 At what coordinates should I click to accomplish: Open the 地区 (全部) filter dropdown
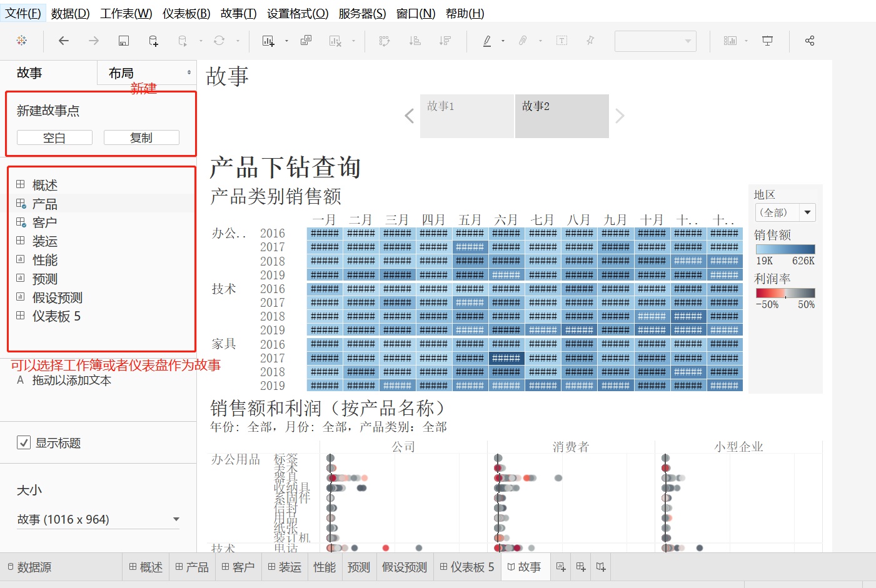(x=807, y=212)
